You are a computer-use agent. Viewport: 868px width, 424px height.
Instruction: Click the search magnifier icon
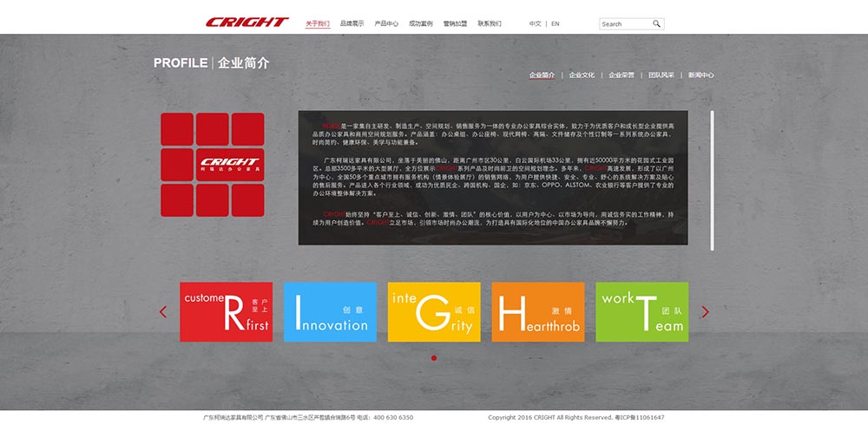[x=657, y=24]
